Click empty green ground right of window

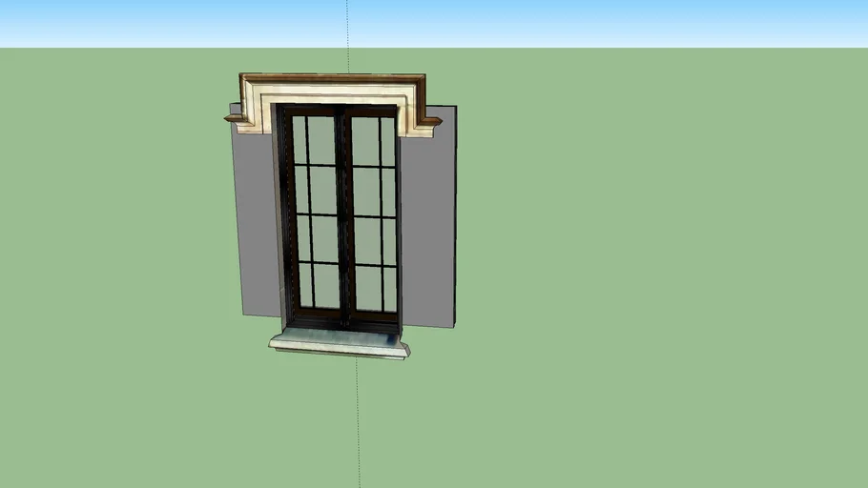(649, 267)
